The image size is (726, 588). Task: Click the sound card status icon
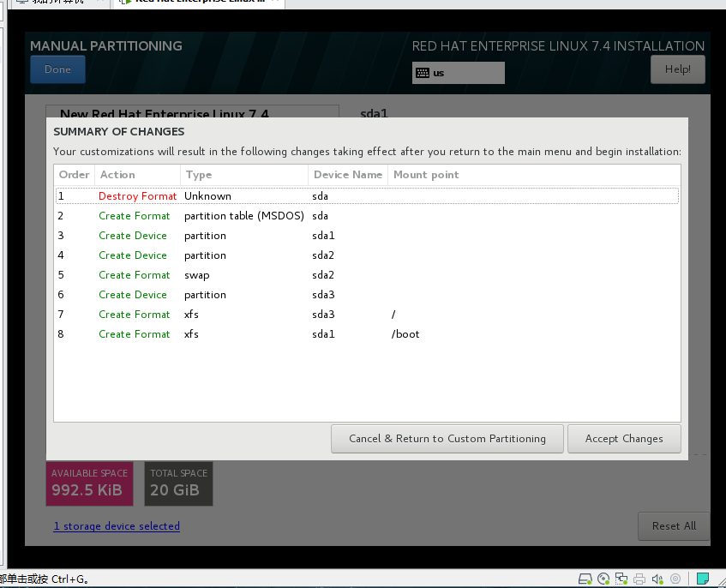pos(657,579)
